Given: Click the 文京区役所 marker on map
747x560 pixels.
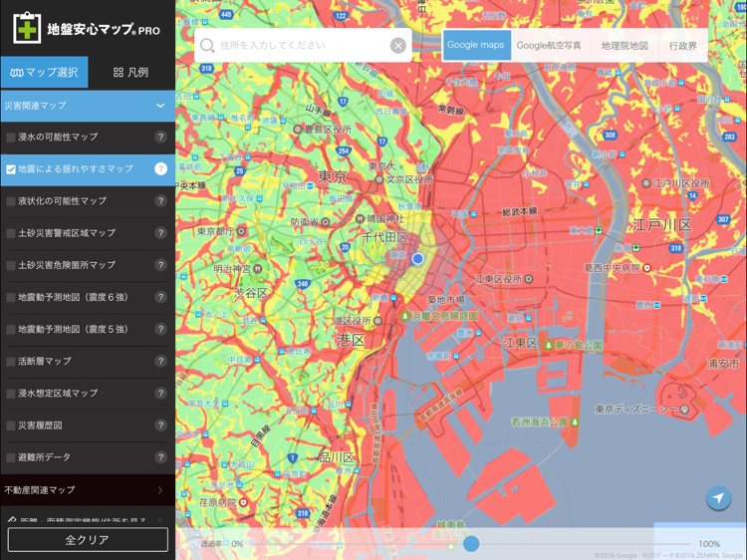Looking at the screenshot, I should pos(379,179).
